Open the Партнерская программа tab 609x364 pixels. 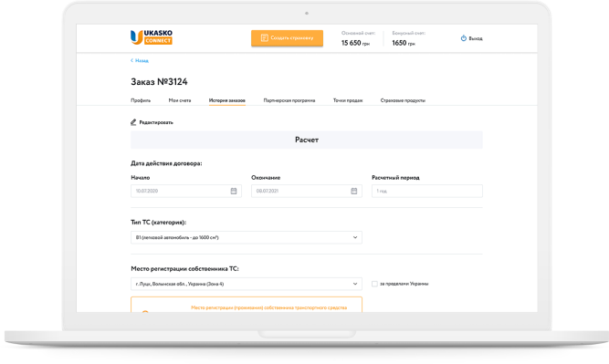(x=289, y=100)
